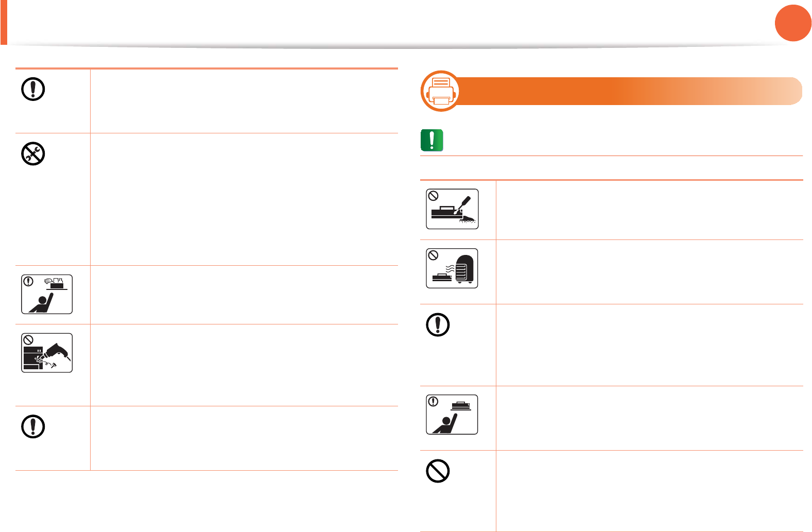Select the left-table pictogram of person reaching toward supplies
Image resolution: width=812 pixels, height=532 pixels.
(47, 294)
